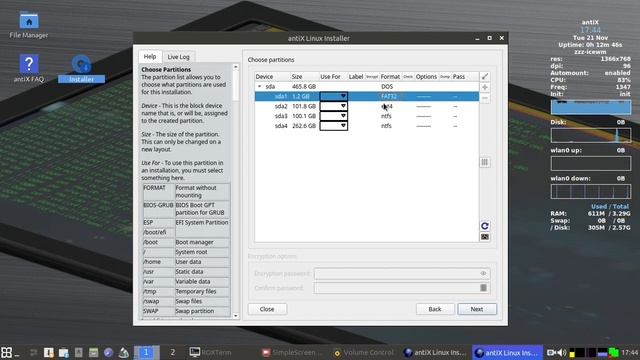Open the partition manager icon below refresh
640x360 pixels.
484,237
